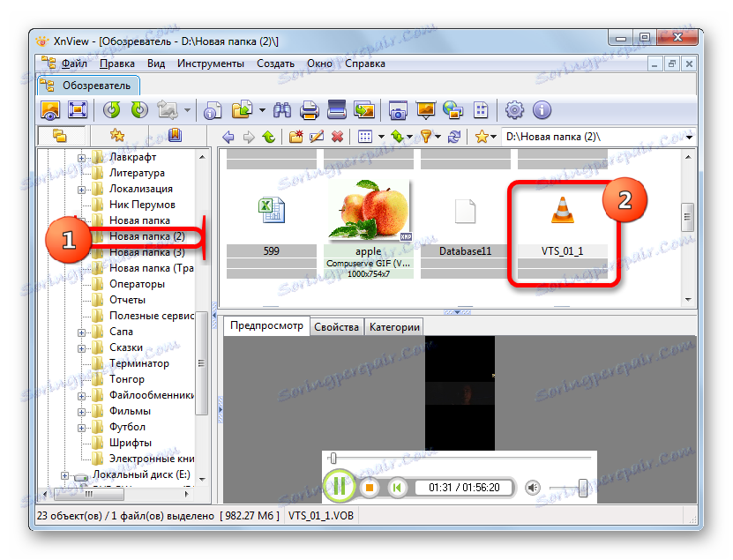Click the video seek slider handle

point(333,458)
